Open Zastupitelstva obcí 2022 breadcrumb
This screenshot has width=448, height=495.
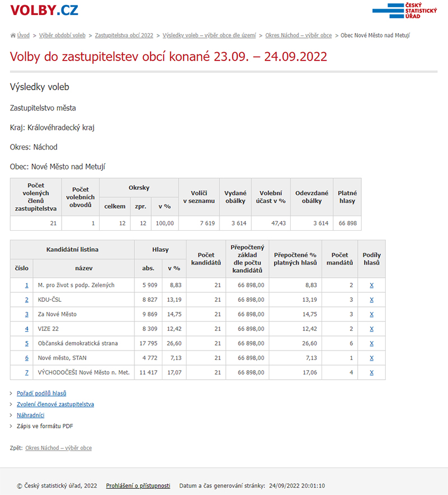124,35
